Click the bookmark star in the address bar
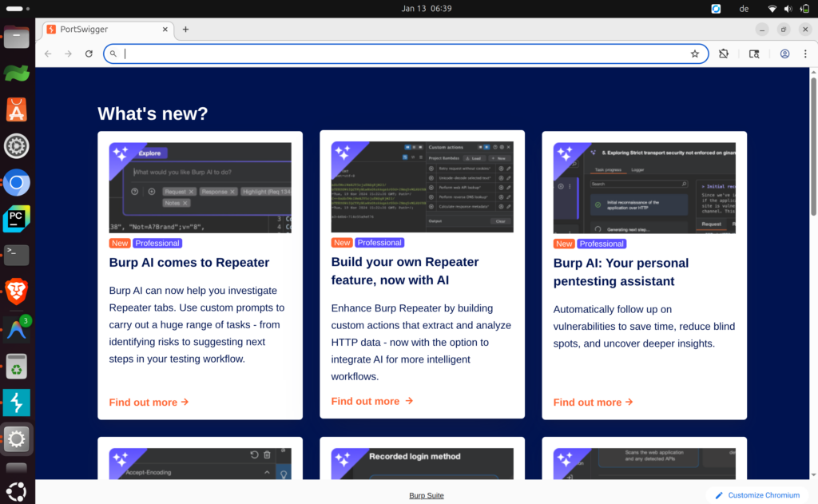The height and width of the screenshot is (504, 818). coord(695,54)
